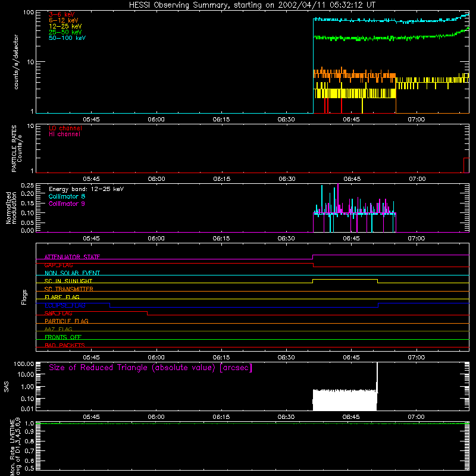Click the 'Size of Reduced Triangle' caption
Viewport: 476px width, 476px height.
tap(151, 368)
